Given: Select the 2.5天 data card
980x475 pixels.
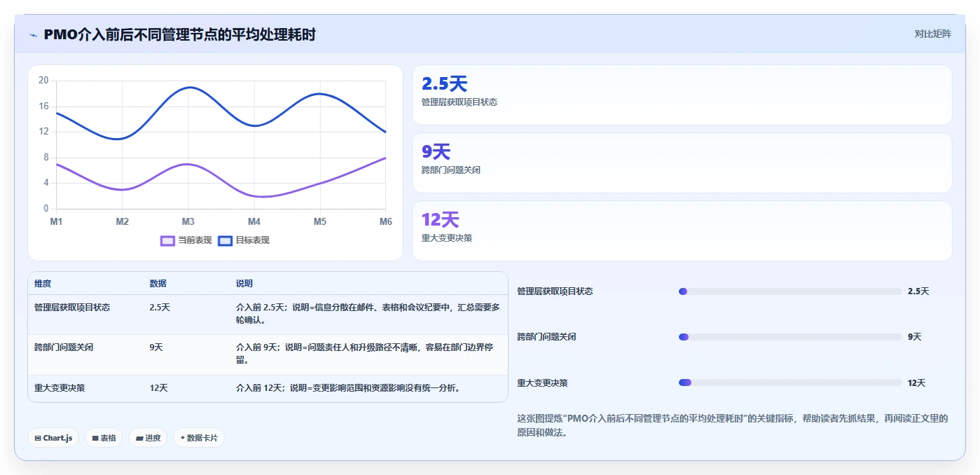Looking at the screenshot, I should coord(682,95).
